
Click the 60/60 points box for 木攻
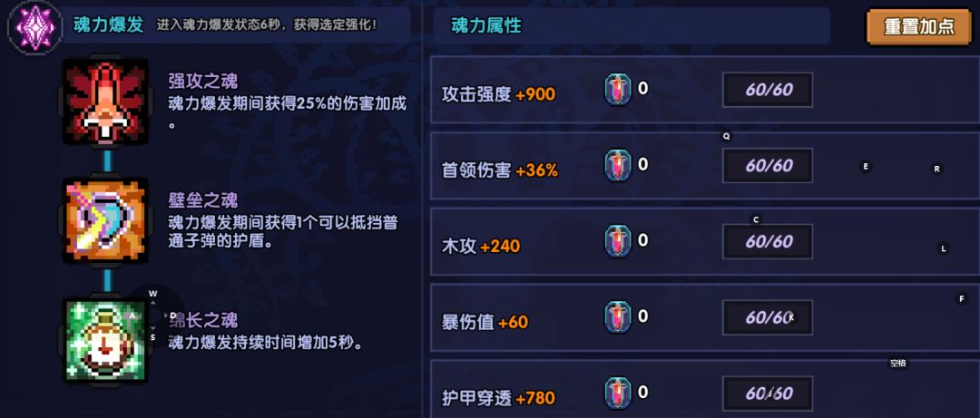[x=767, y=242]
